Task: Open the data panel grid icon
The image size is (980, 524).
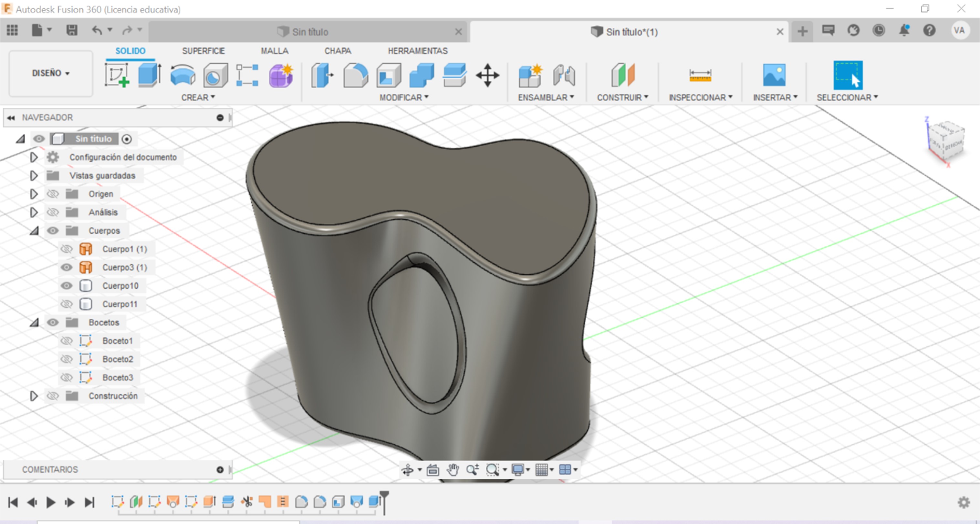Action: tap(12, 30)
